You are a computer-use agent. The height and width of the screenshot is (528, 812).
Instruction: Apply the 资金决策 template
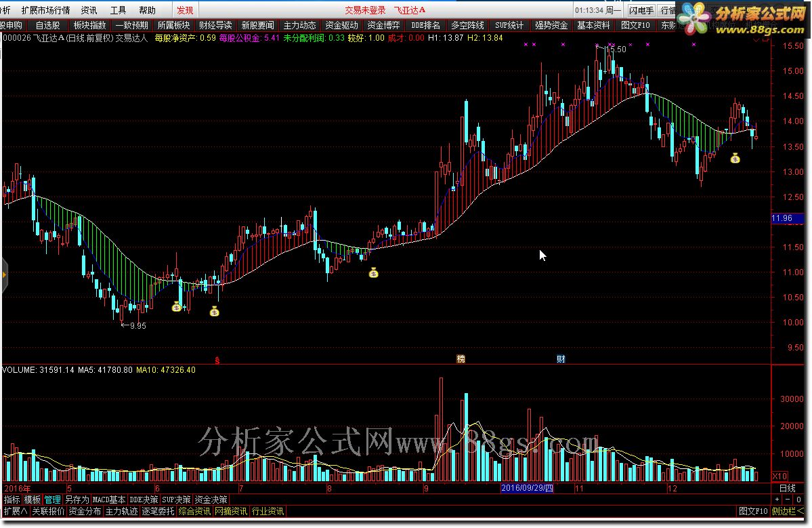pos(211,500)
